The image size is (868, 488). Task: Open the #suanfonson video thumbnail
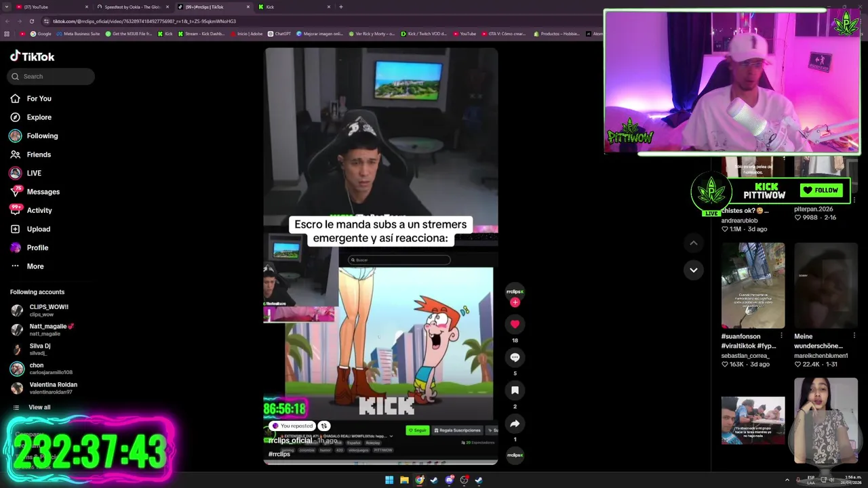click(x=753, y=285)
